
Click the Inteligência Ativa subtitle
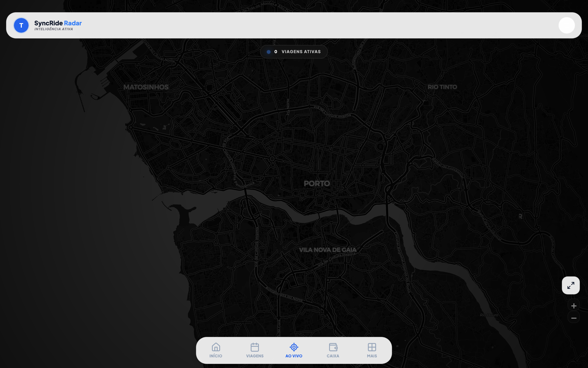point(53,29)
